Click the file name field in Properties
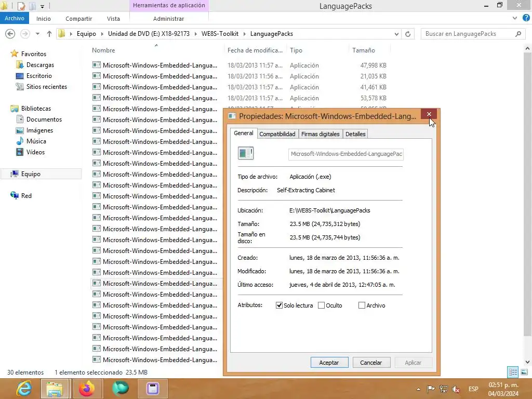532x399 pixels. coord(345,154)
